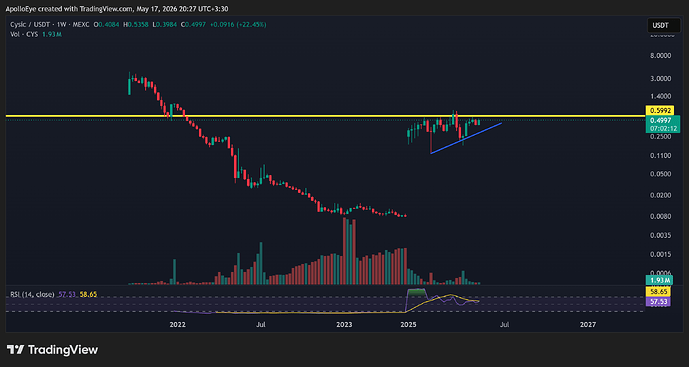Select the Cysic / USDT symbol title
Viewport: 689px width, 367px height.
27,25
